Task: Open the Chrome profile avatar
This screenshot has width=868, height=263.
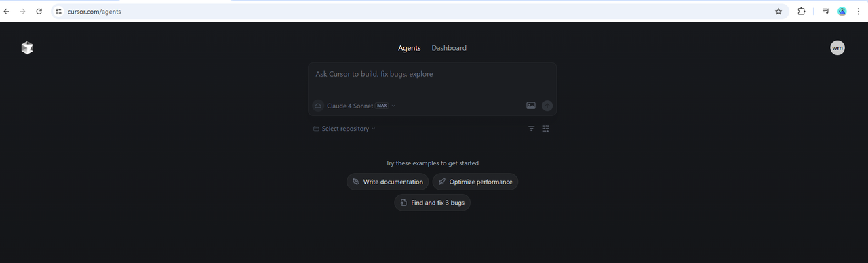Action: pos(842,12)
